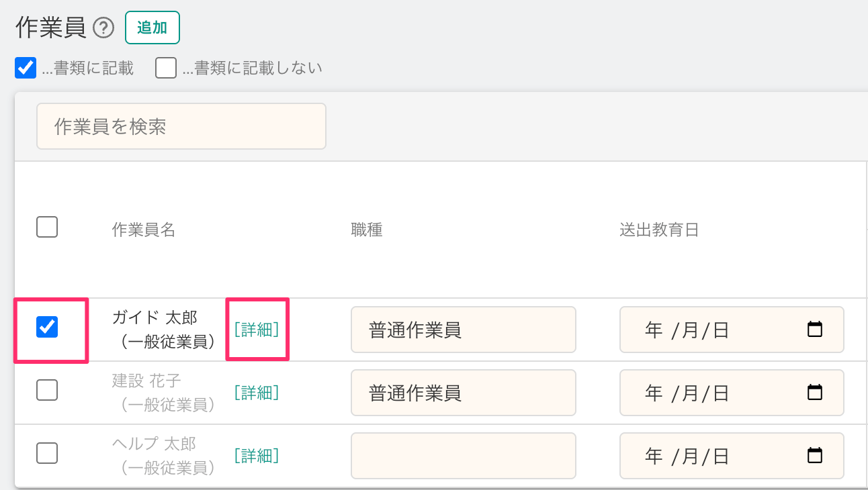
Task: Click the help question mark icon beside 作業員
Action: point(103,28)
